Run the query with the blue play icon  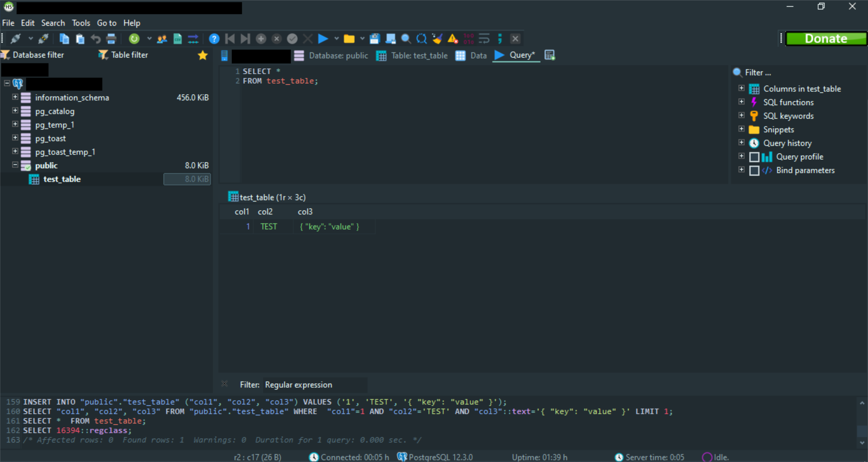[323, 39]
